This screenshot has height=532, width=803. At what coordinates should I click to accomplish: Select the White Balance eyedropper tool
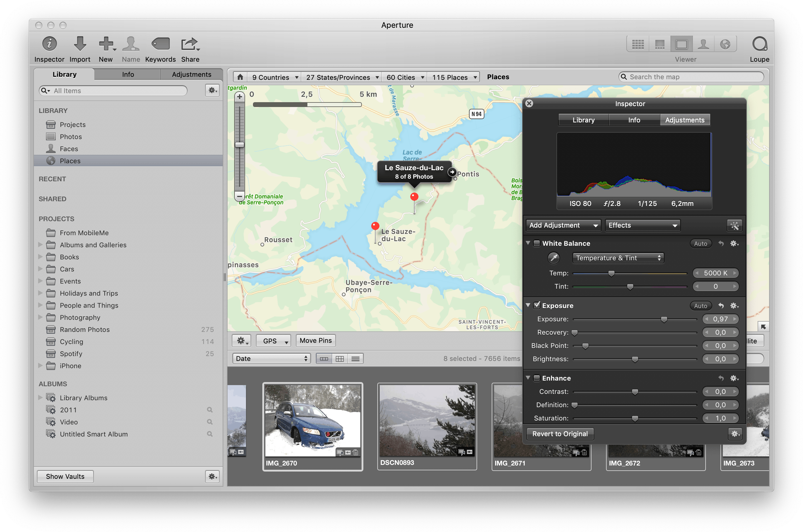click(x=553, y=258)
